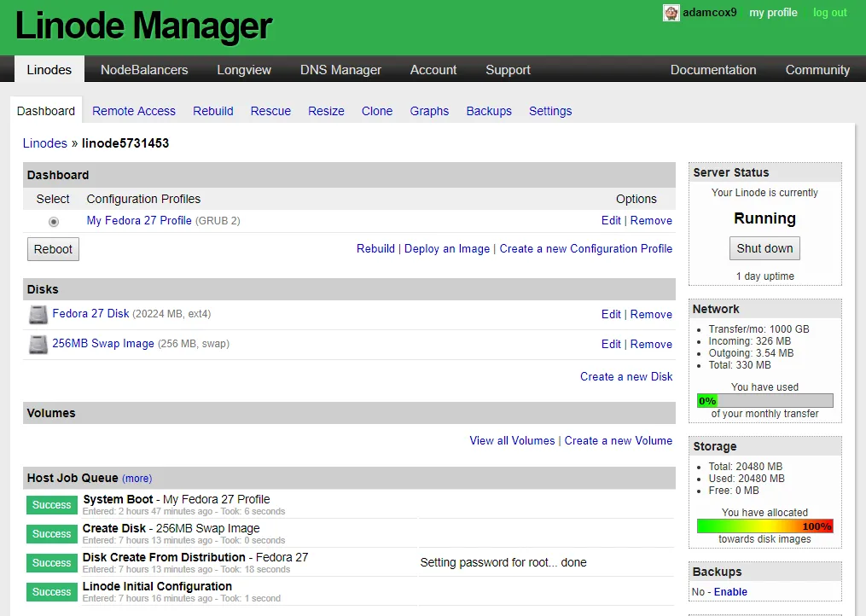
Task: Click the 'Used: 20480 MB' storage entry
Action: 747,479
